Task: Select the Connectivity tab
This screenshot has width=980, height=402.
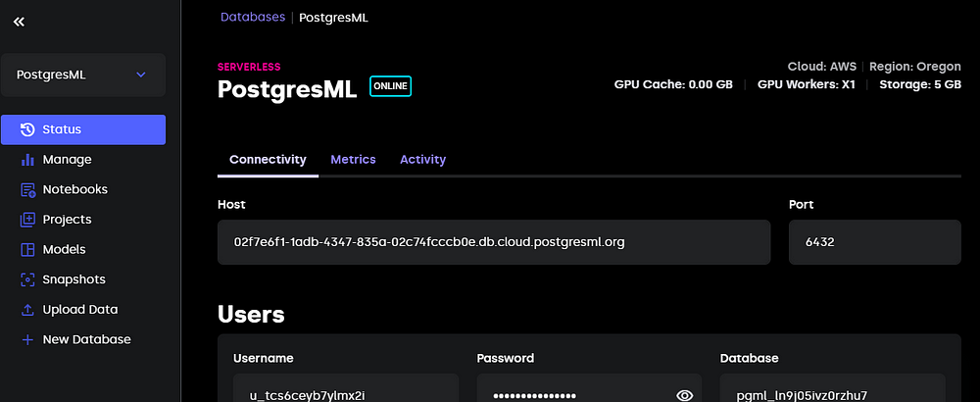Action: [268, 159]
